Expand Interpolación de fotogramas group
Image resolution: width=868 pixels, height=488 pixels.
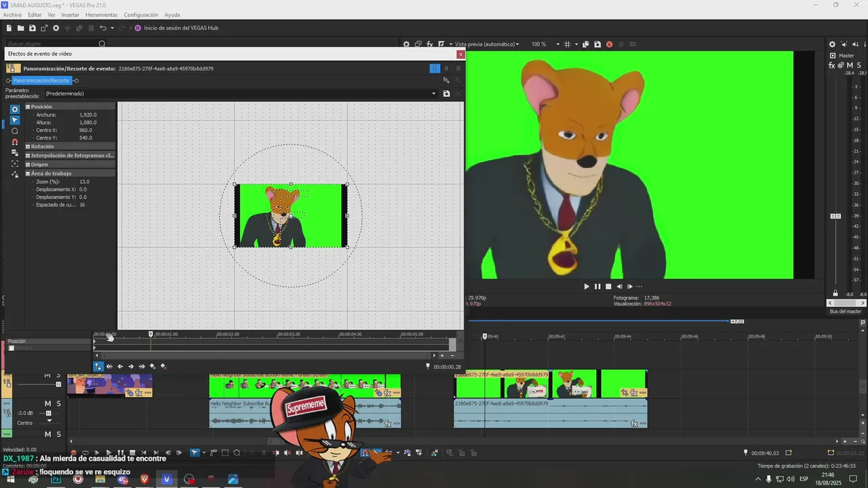[x=28, y=155]
